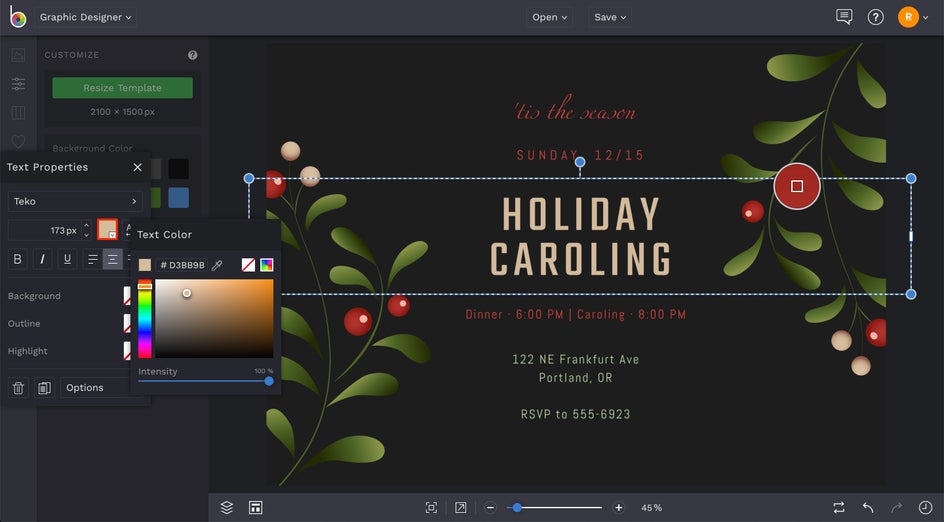Click the fullscreen expand icon
Viewport: 944px width, 522px height.
[461, 508]
